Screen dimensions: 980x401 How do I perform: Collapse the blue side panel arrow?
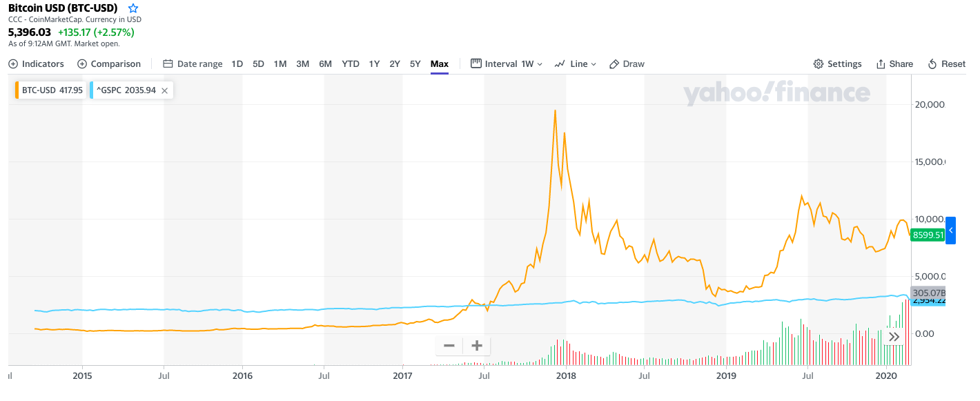tap(950, 230)
